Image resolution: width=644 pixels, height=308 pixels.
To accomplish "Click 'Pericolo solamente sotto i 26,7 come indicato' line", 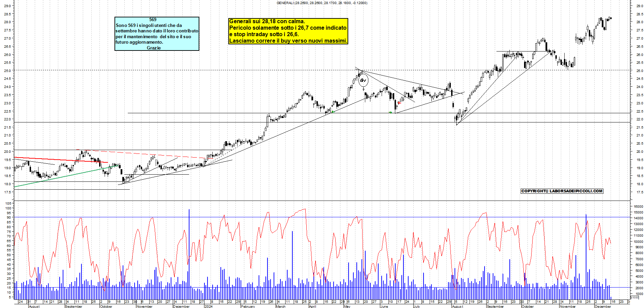I will pos(288,28).
